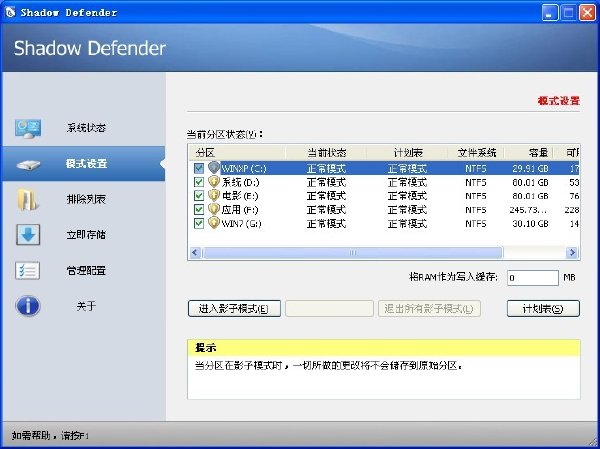The image size is (600, 449).
Task: Click the shield icon for WINXP (C:)
Action: pyautogui.click(x=214, y=168)
